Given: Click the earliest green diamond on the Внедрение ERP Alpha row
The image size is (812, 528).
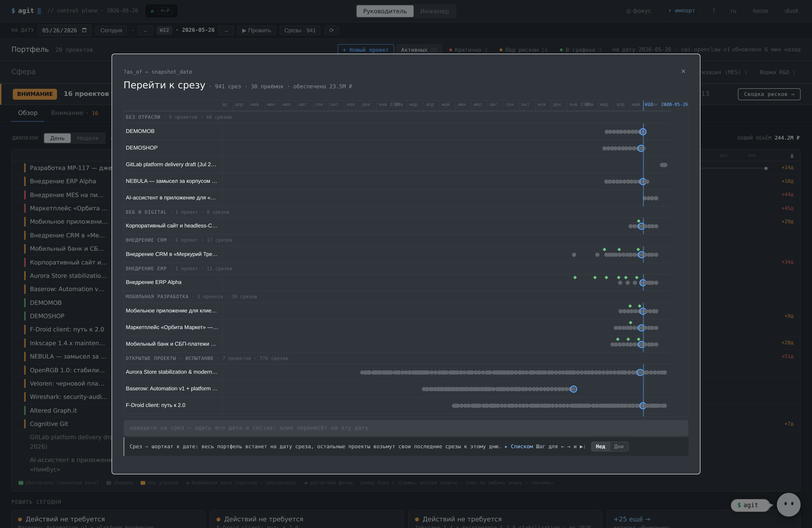Looking at the screenshot, I should [575, 278].
